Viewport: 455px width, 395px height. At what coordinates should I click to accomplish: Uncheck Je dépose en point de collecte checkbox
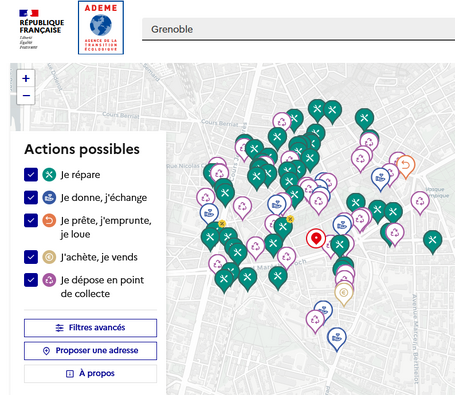pos(31,280)
